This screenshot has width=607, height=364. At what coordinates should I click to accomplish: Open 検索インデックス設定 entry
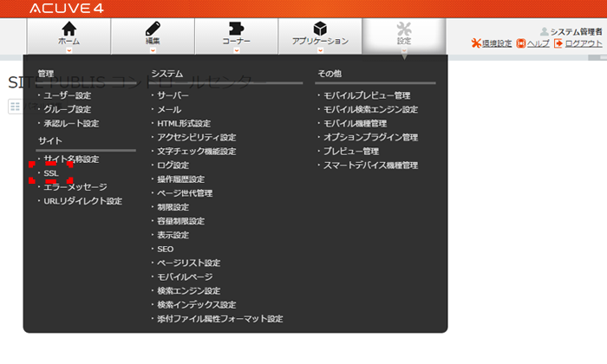point(196,304)
